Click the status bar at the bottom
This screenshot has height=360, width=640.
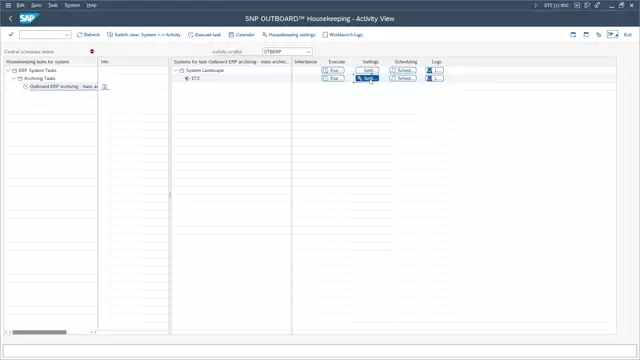(x=320, y=351)
